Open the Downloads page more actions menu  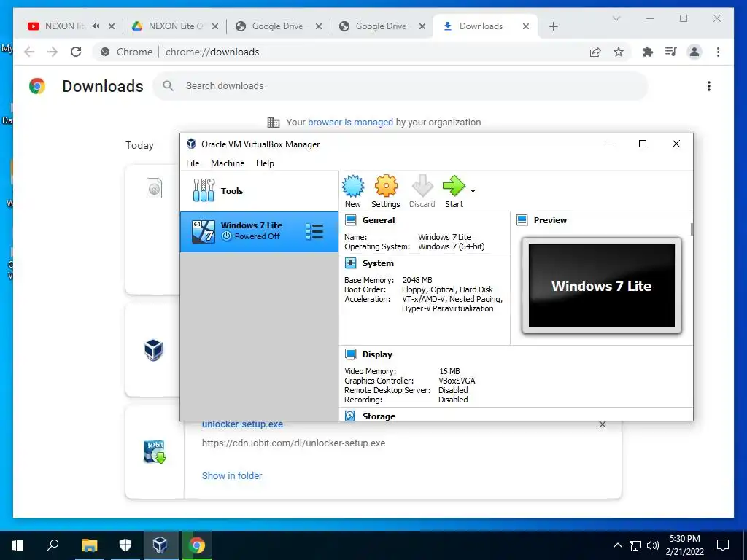pos(709,86)
